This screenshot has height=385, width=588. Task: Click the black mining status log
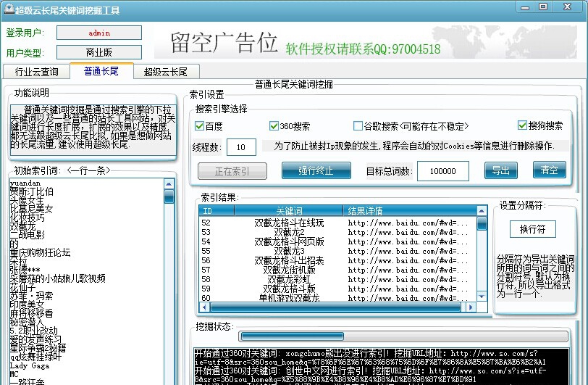(x=381, y=366)
